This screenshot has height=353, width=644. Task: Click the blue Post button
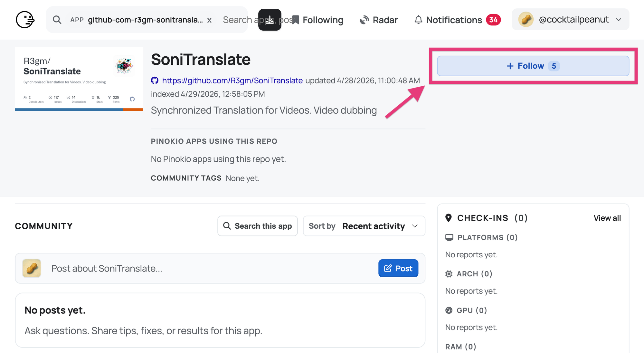(398, 268)
